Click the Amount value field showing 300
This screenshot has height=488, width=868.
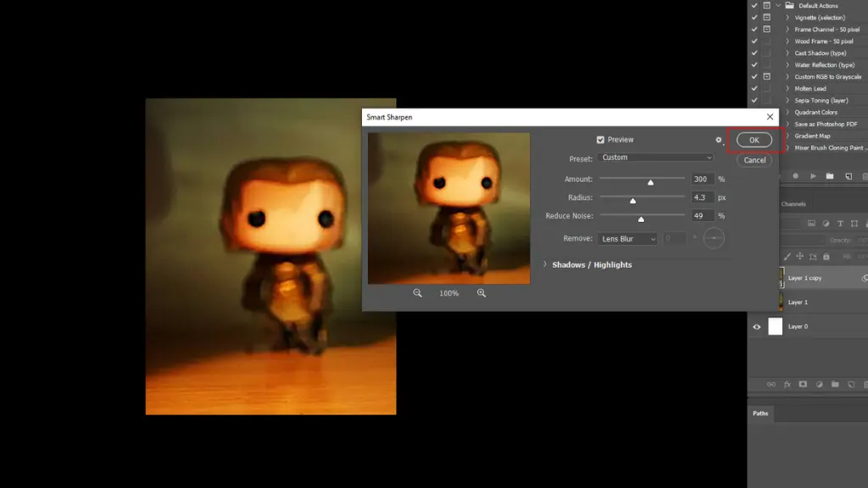(702, 180)
